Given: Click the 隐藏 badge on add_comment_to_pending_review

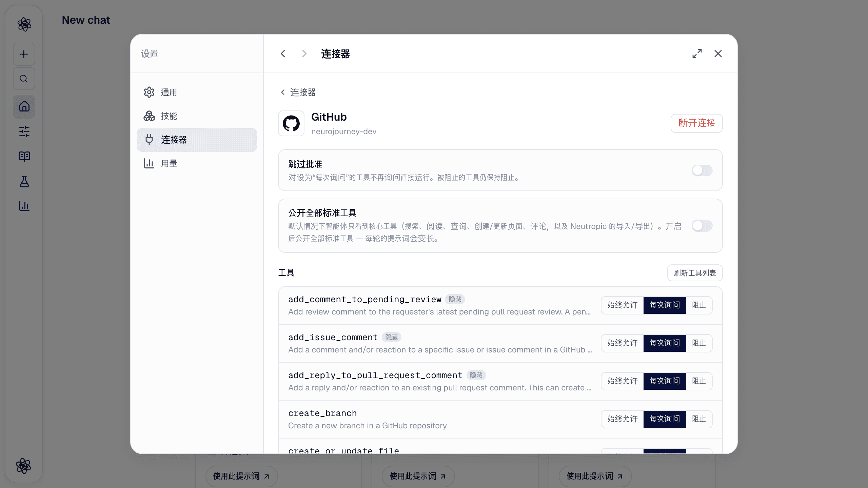Looking at the screenshot, I should coord(455,299).
